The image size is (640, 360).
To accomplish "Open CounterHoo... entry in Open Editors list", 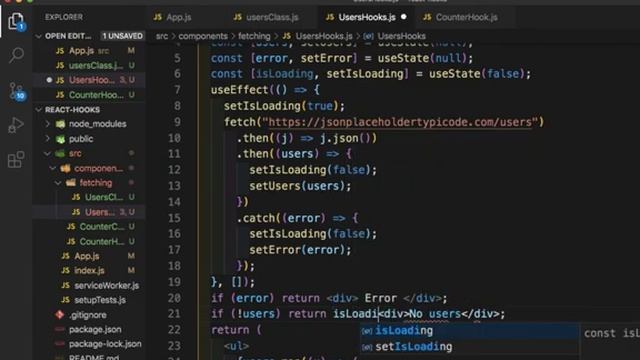I will tap(89, 95).
